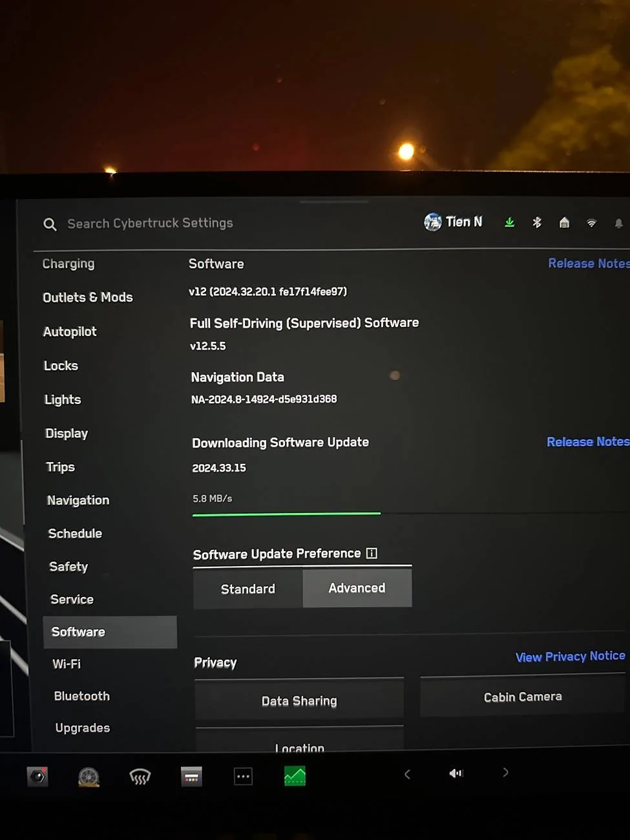Open the Data Sharing privacy settings
The height and width of the screenshot is (840, 630).
point(299,701)
